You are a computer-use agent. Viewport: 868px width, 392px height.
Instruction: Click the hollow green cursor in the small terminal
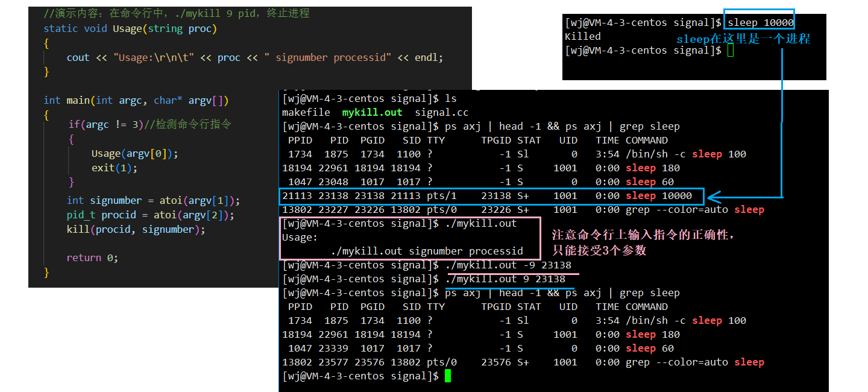731,51
